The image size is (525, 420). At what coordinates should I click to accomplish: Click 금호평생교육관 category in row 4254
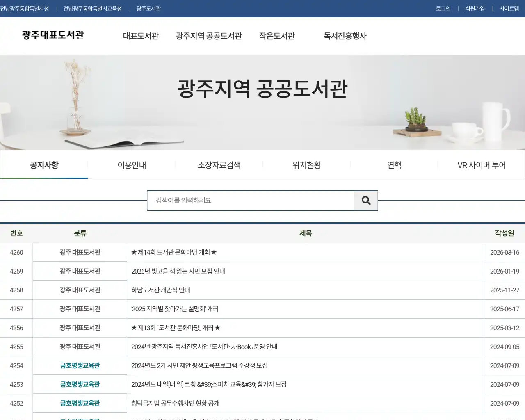(x=80, y=365)
